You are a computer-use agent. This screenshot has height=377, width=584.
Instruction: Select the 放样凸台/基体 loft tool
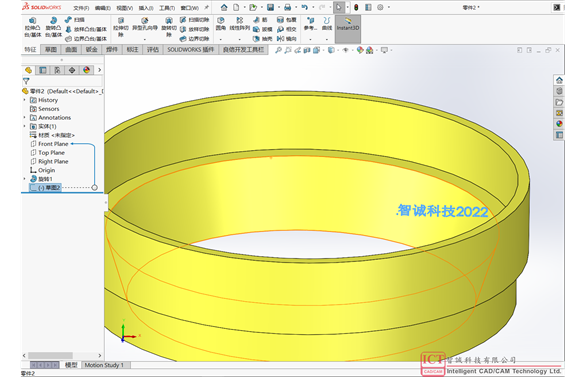tap(86, 29)
